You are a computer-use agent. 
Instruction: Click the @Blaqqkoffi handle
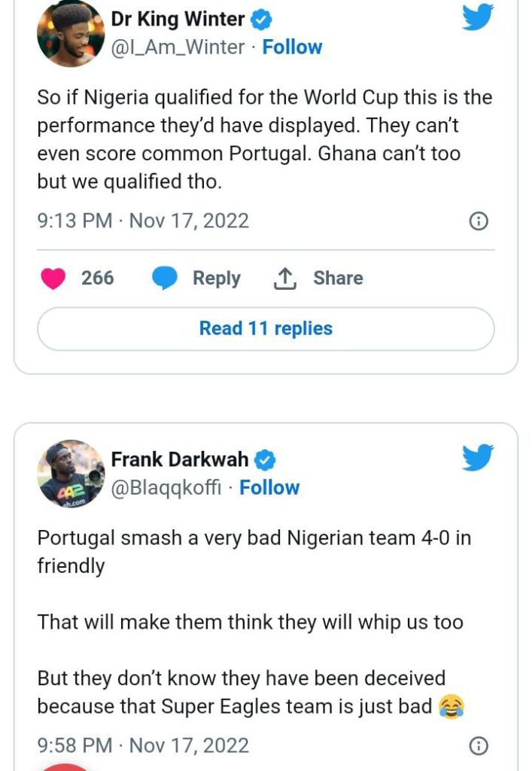point(166,487)
